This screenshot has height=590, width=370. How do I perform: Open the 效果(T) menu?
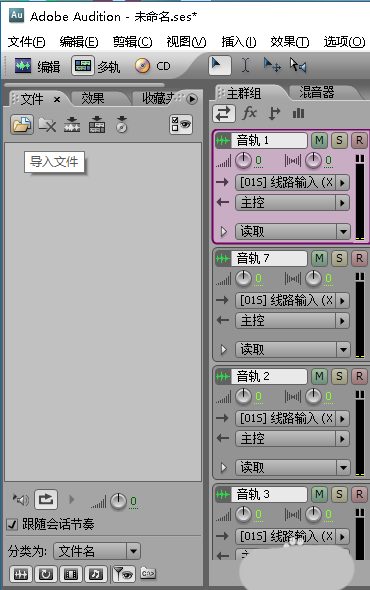(289, 41)
